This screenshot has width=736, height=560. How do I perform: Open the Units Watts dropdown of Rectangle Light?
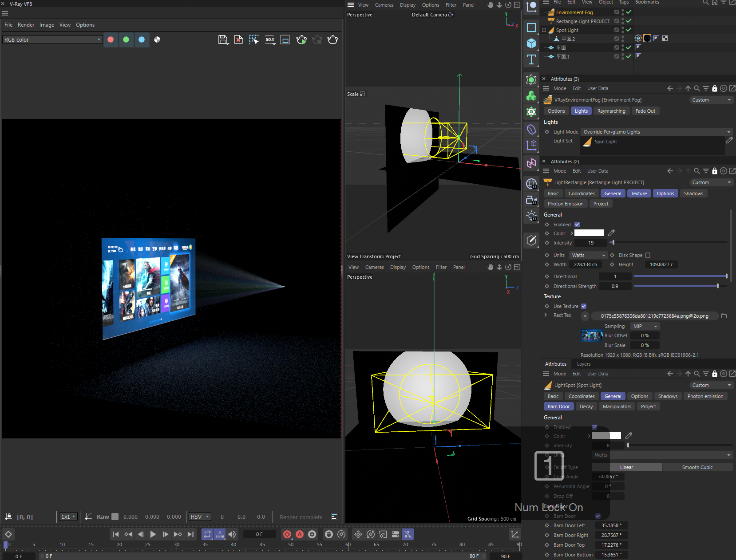click(588, 255)
